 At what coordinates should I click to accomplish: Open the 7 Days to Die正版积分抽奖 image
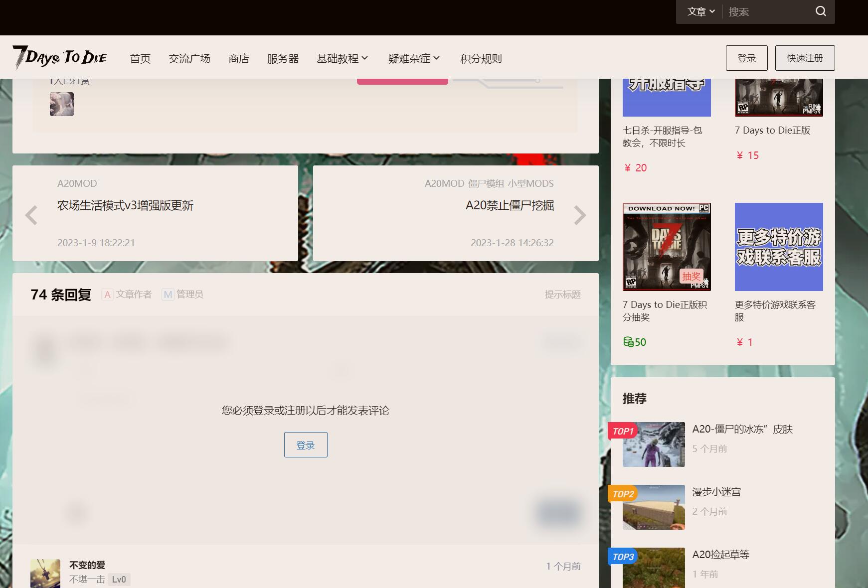667,247
